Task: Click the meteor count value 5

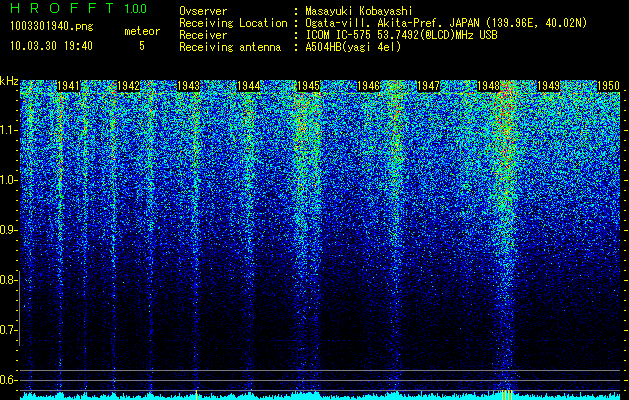Action: [142, 46]
